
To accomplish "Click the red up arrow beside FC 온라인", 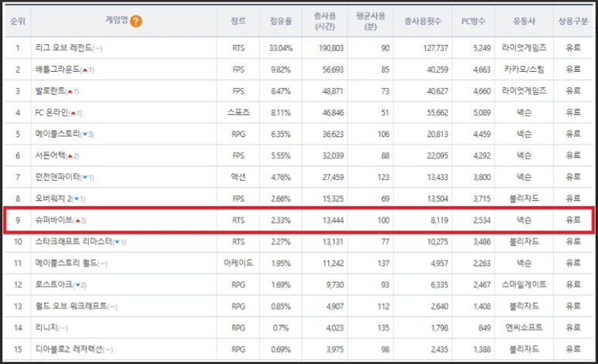I will [x=73, y=113].
